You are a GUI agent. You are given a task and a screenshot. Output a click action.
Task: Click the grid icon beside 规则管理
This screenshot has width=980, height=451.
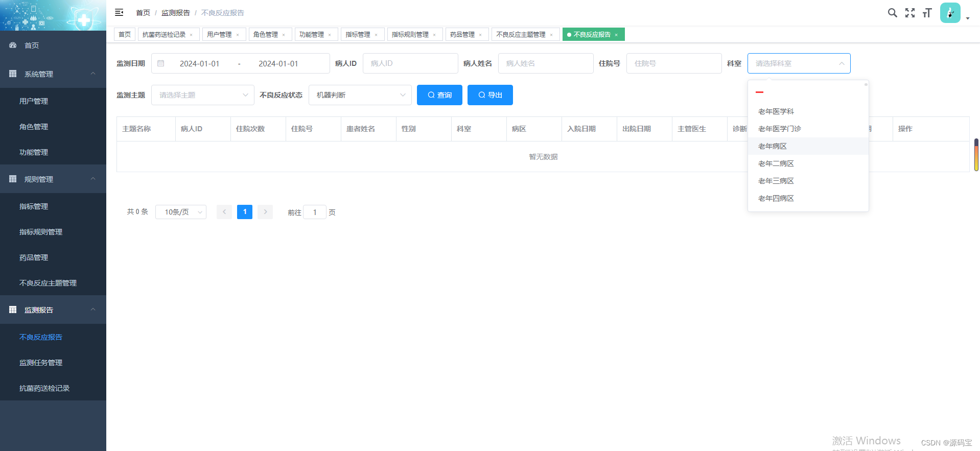(13, 179)
